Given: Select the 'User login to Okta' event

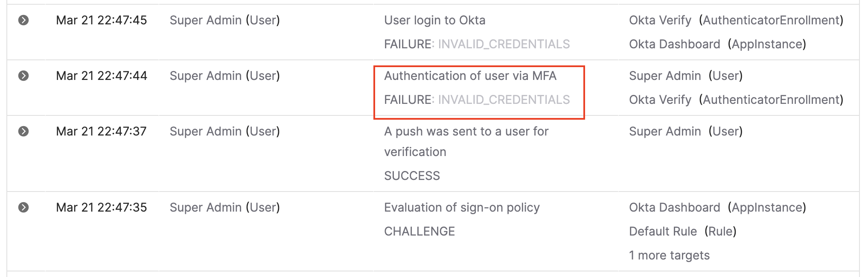Looking at the screenshot, I should (x=434, y=20).
